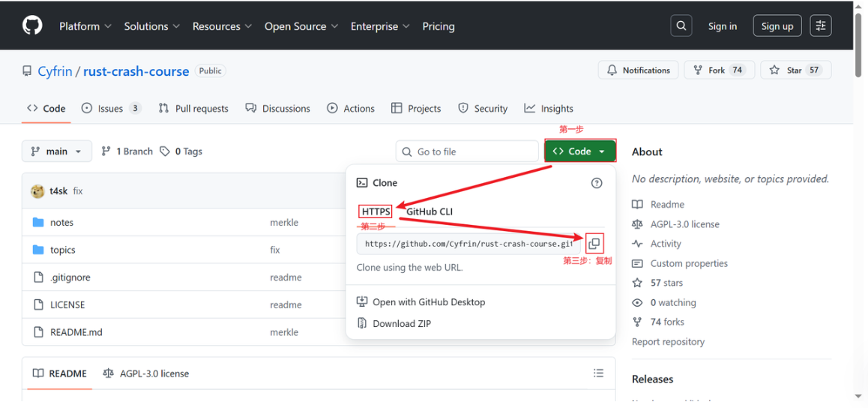Select the AGPL-3.0 license tab below files
The height and width of the screenshot is (408, 868).
(146, 373)
